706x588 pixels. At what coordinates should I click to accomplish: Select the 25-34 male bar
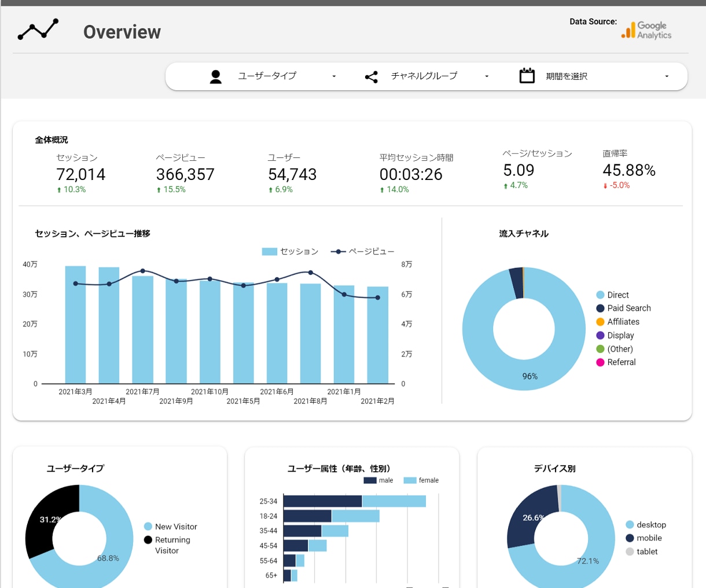[323, 501]
